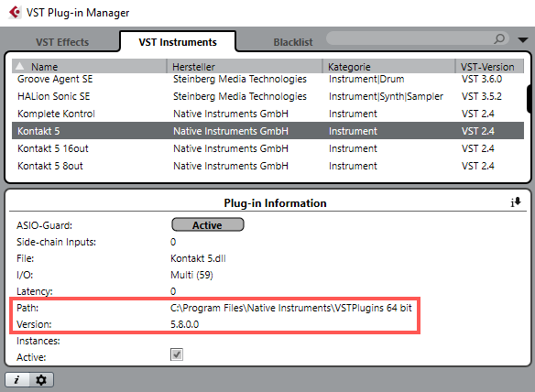Screen dimensions: 535x392
Task: Switch to the Blacklist tab
Action: click(293, 42)
